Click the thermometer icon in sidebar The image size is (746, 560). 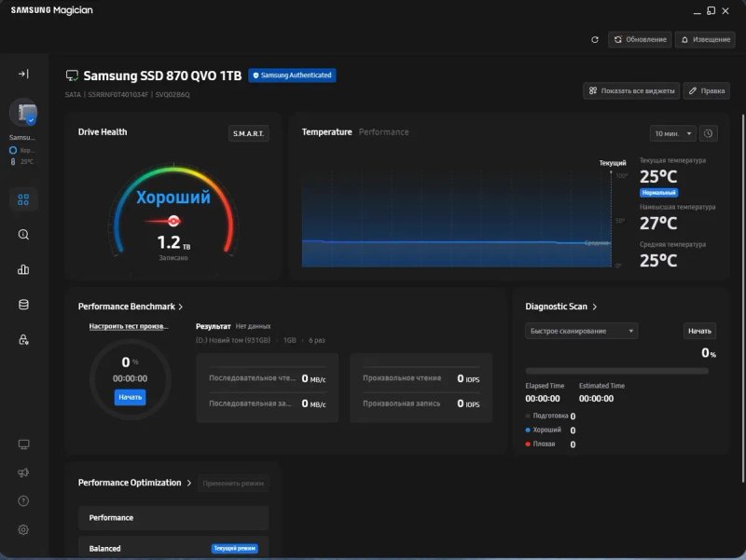click(x=13, y=161)
